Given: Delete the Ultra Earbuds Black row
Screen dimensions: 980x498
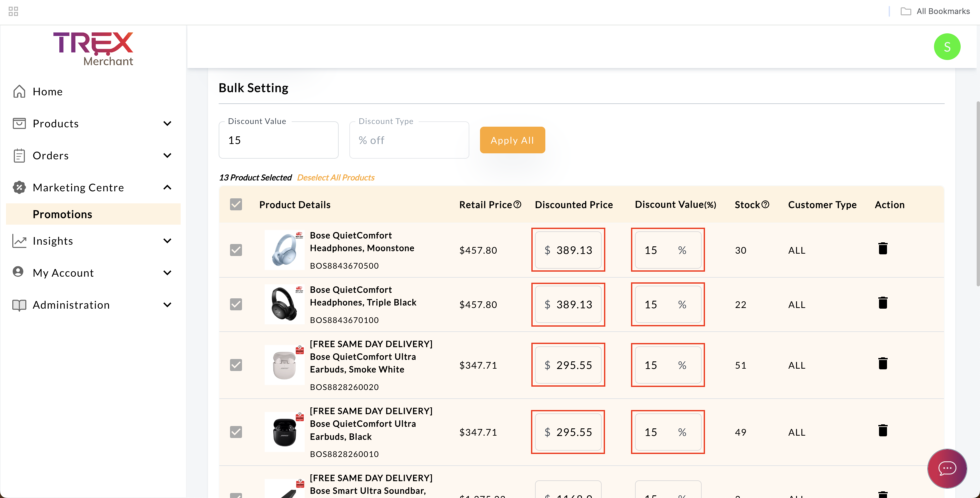Looking at the screenshot, I should 883,430.
